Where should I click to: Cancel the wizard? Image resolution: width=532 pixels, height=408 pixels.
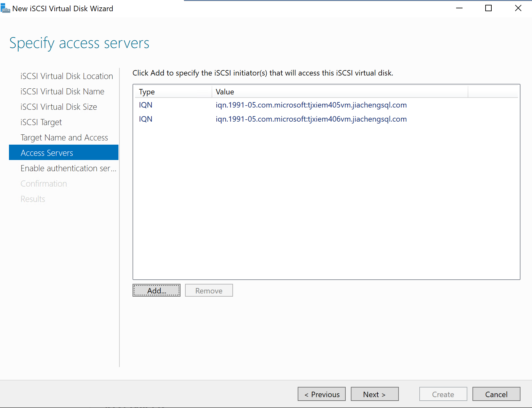point(496,394)
